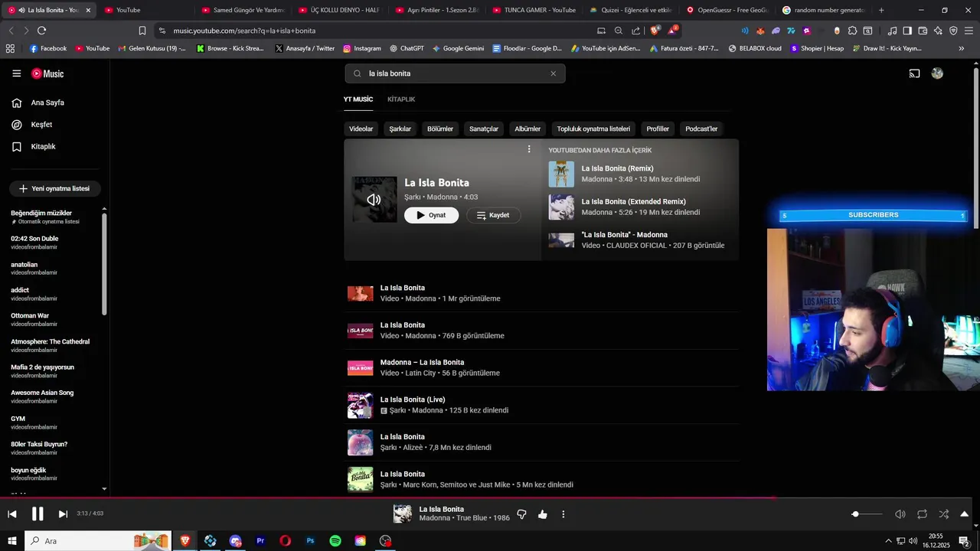
Task: Clear the search box with X
Action: (x=553, y=73)
